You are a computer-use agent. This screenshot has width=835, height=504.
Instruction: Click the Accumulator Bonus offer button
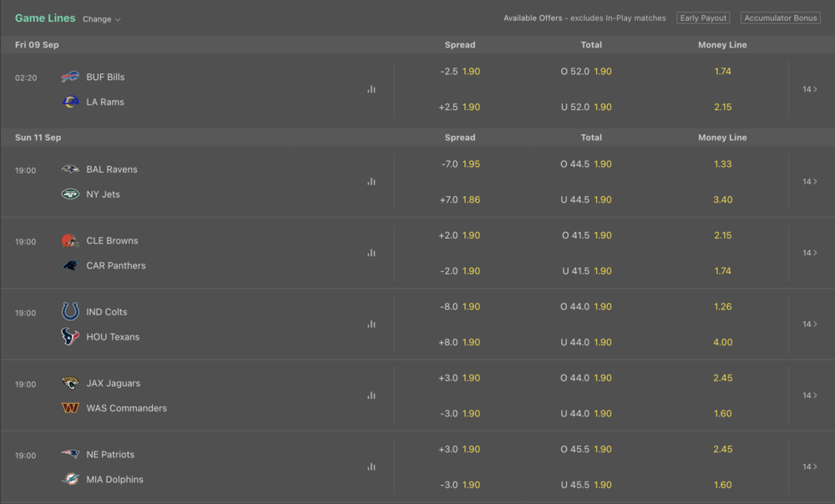coord(781,18)
